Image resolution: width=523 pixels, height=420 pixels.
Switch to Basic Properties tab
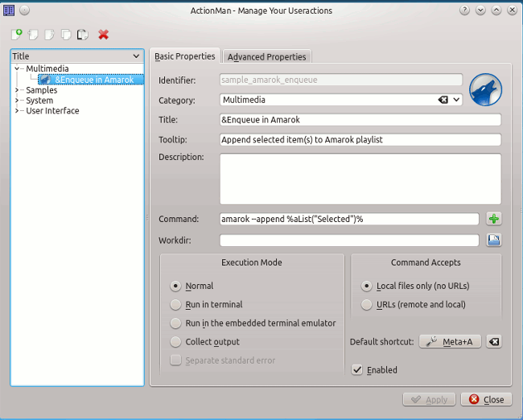pos(185,56)
